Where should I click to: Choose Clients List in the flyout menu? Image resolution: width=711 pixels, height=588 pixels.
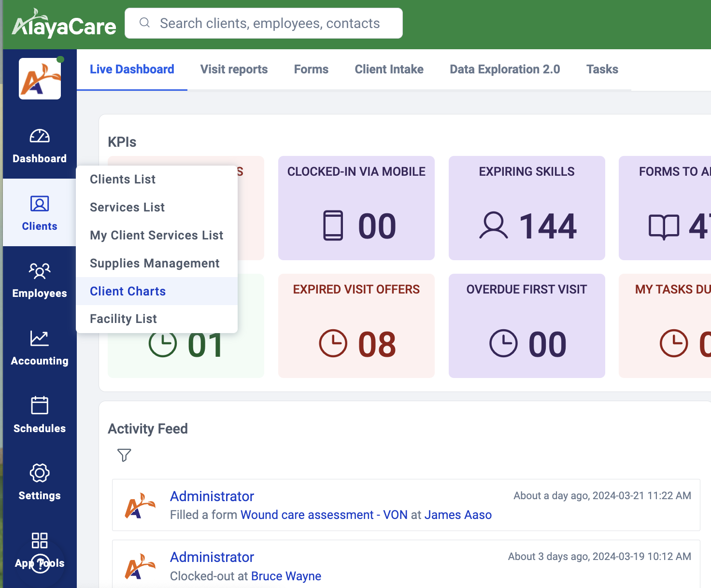[123, 179]
